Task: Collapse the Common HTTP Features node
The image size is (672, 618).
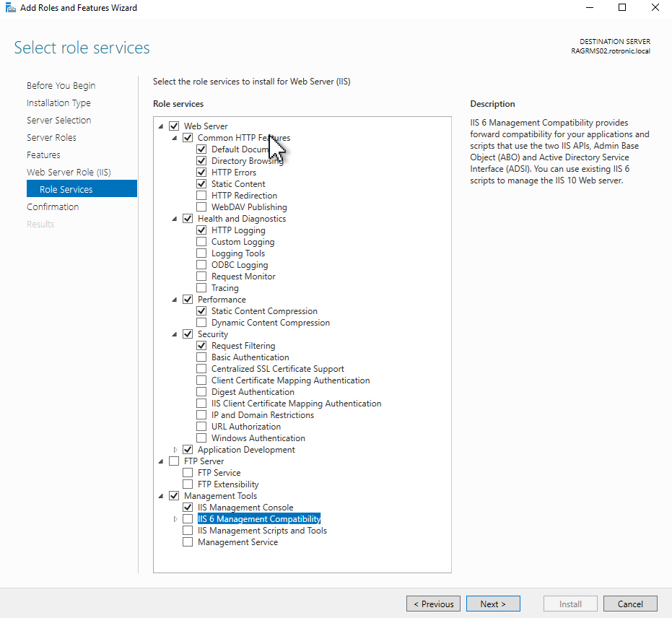Action: click(175, 138)
